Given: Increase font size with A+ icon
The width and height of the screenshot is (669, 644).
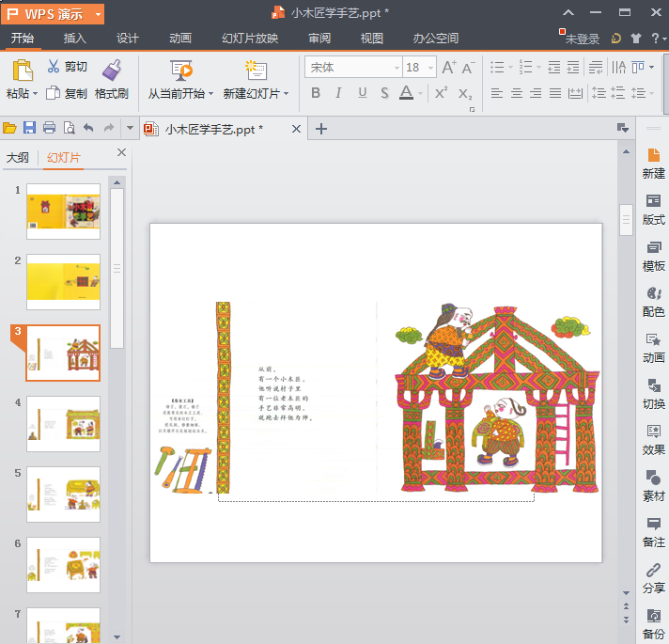Looking at the screenshot, I should coord(449,68).
